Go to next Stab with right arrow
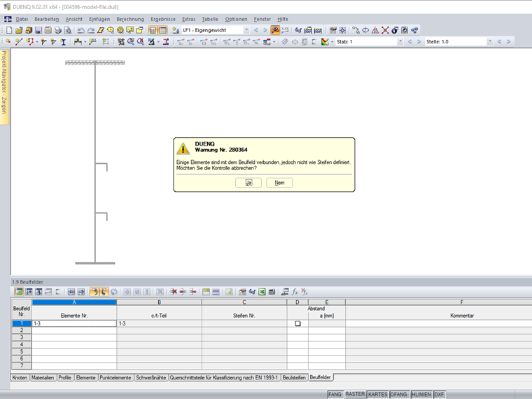The width and height of the screenshot is (532, 399). tap(419, 42)
